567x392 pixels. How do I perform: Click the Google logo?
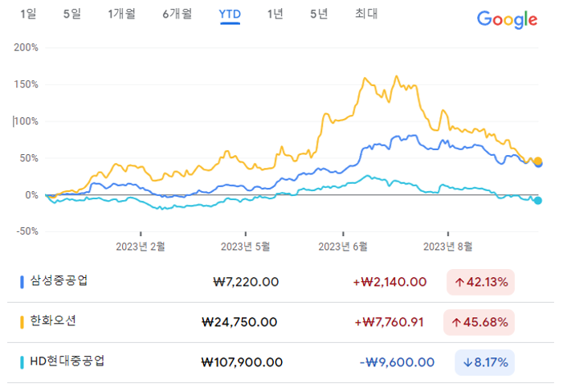click(507, 19)
